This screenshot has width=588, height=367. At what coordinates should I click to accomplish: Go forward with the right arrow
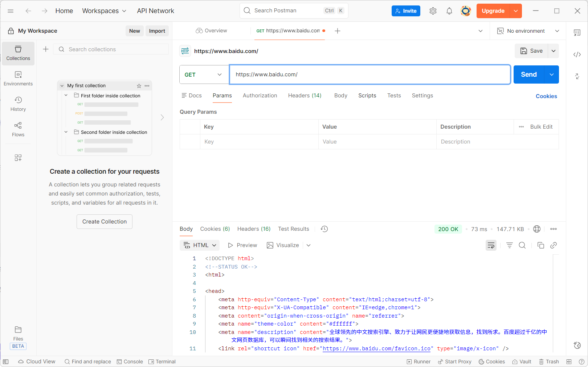(44, 11)
